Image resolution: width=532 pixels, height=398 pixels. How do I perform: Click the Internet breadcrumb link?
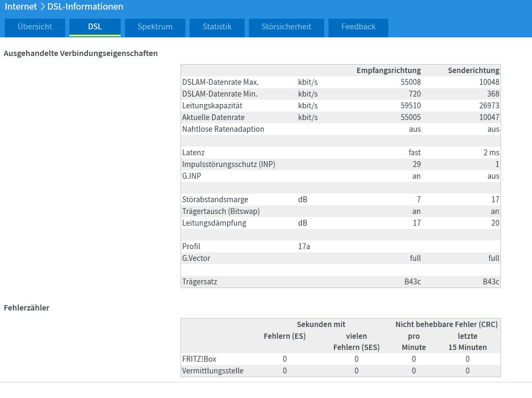[21, 6]
